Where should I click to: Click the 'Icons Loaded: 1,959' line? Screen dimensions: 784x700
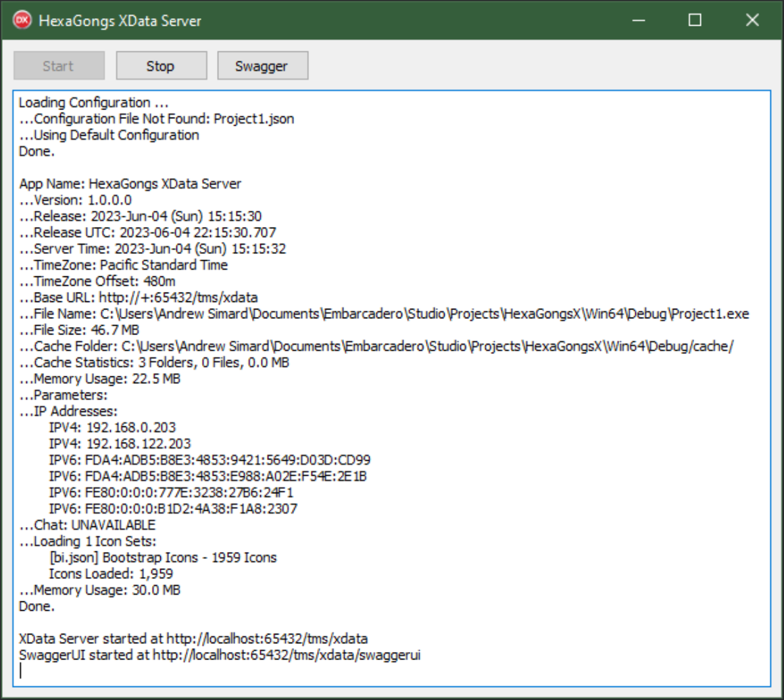tap(111, 574)
